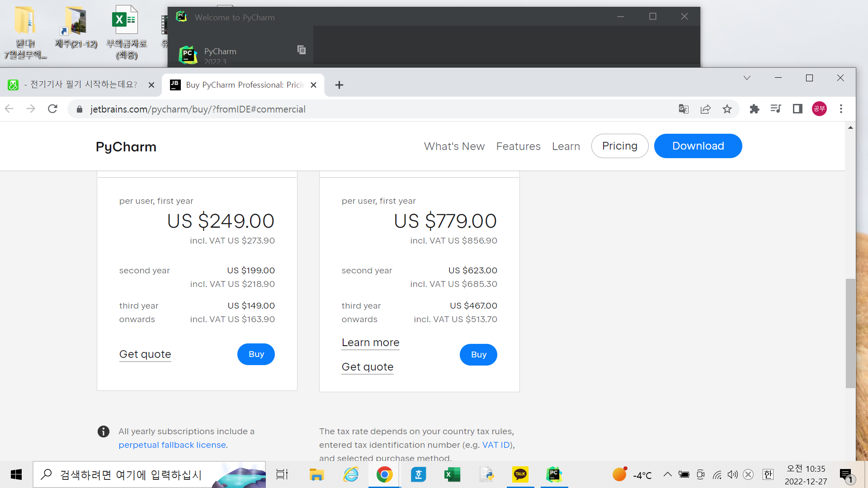Image resolution: width=868 pixels, height=488 pixels.
Task: Go back in Chrome history
Action: (x=9, y=109)
